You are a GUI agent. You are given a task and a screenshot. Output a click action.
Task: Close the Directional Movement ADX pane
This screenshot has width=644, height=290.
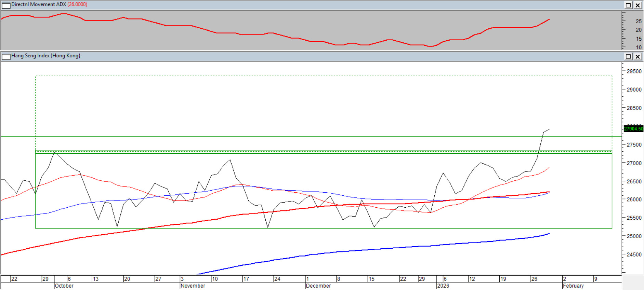point(638,5)
